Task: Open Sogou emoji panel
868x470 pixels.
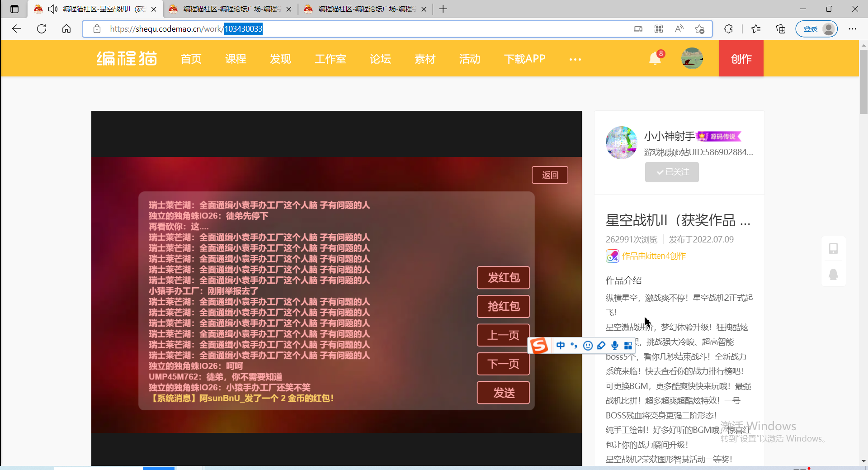Action: [x=588, y=346]
